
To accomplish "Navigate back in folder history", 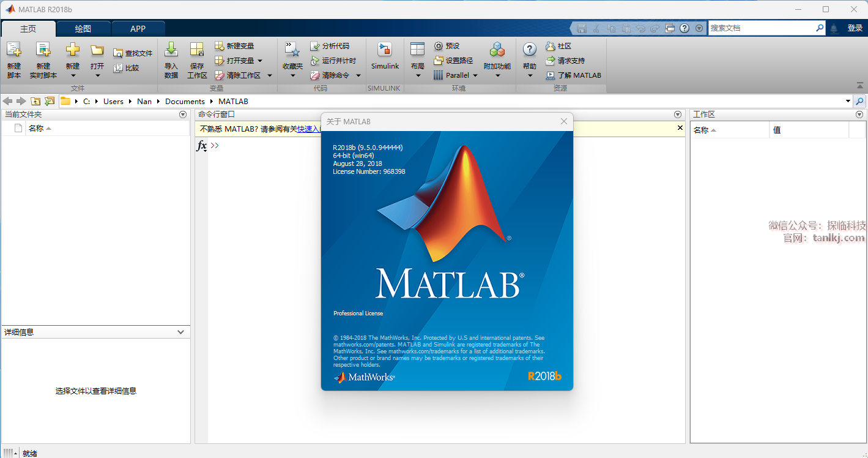I will click(8, 101).
